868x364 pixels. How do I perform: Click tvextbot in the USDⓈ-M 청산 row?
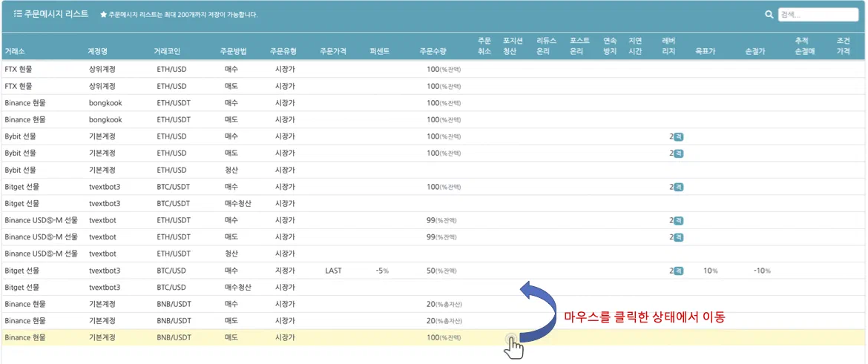point(102,254)
